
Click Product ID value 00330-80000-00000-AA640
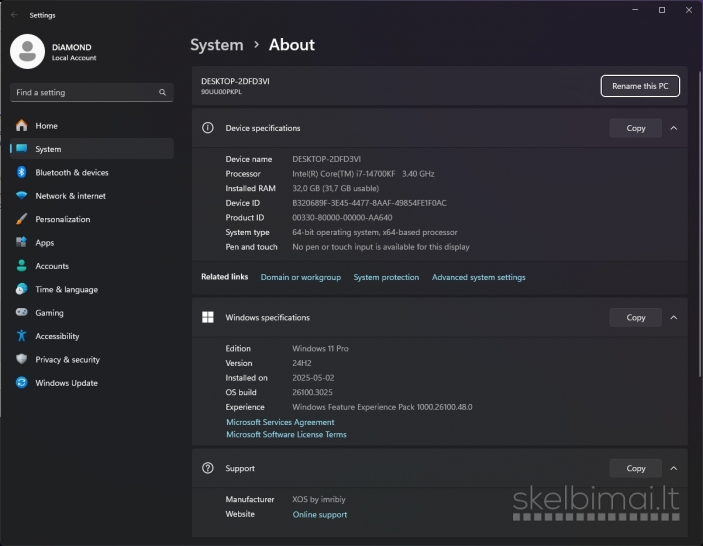click(342, 217)
